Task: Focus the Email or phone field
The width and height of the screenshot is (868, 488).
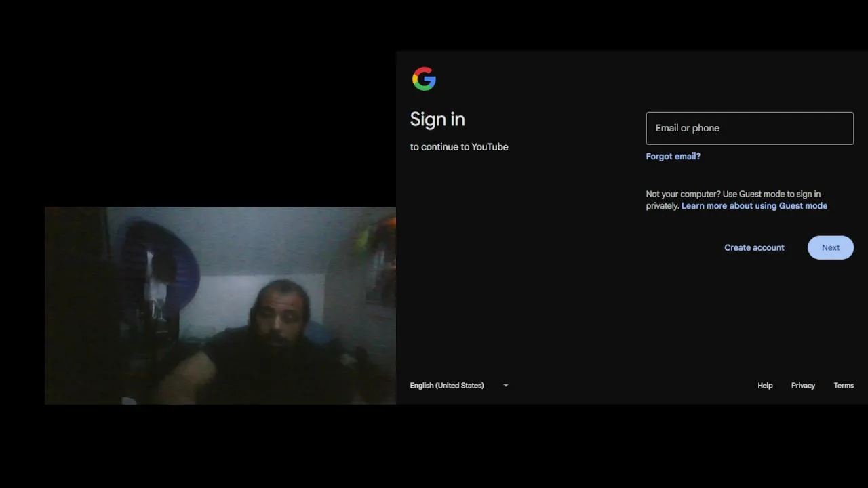Action: [749, 128]
